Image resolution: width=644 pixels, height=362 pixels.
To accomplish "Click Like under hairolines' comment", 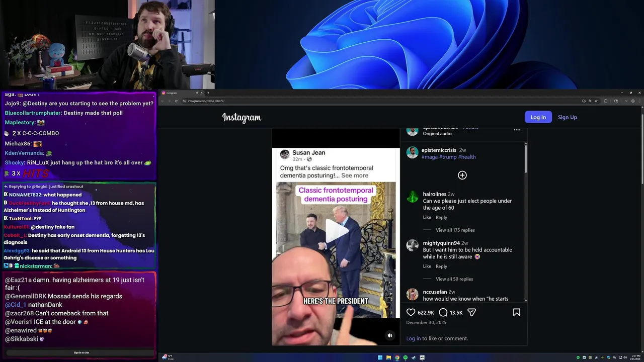I will [427, 217].
